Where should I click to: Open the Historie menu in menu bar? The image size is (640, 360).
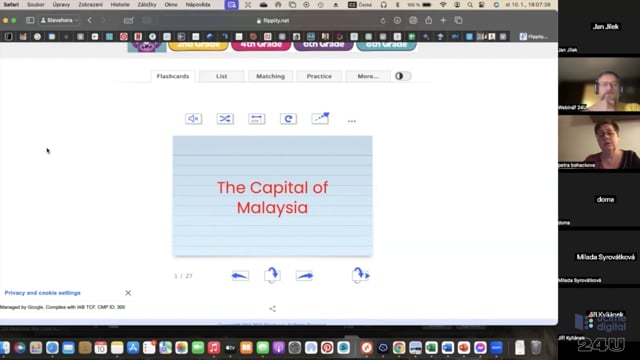point(120,5)
